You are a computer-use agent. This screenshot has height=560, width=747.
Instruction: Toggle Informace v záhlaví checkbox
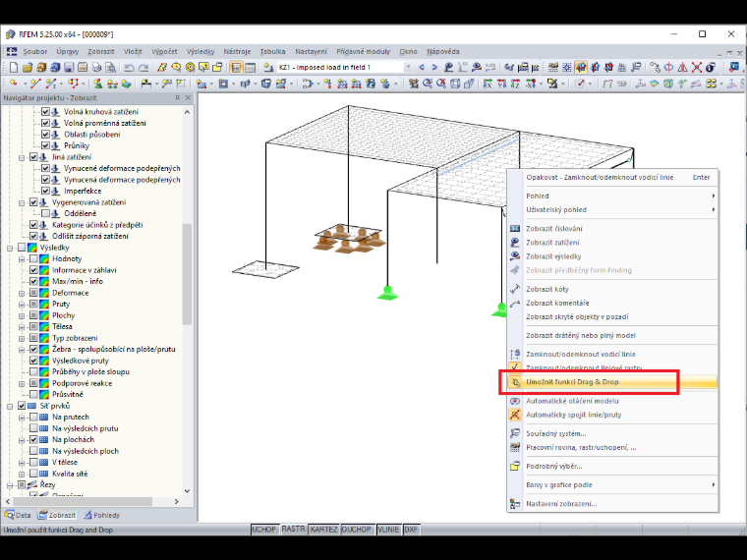click(33, 270)
